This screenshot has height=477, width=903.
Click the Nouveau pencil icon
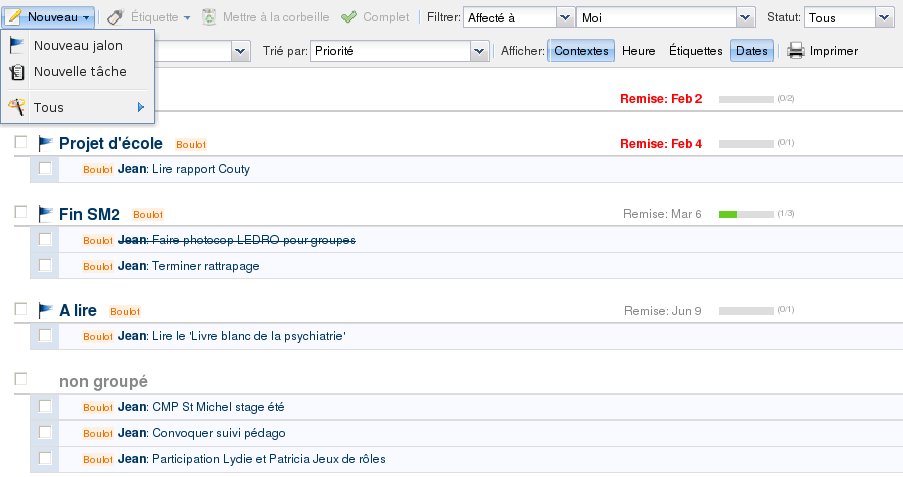coord(15,18)
